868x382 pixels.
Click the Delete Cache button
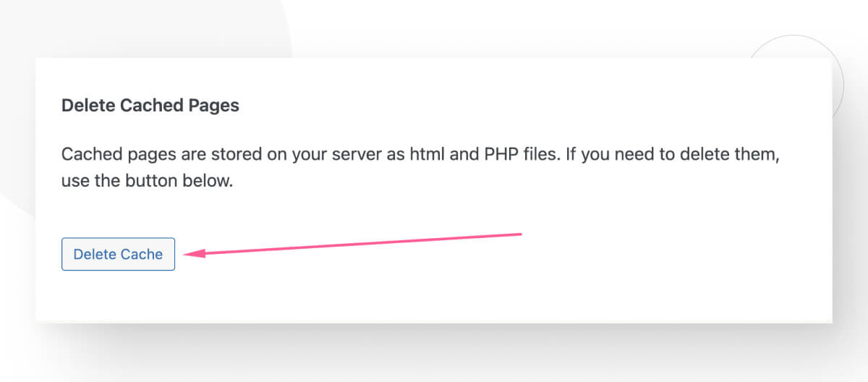tap(118, 254)
